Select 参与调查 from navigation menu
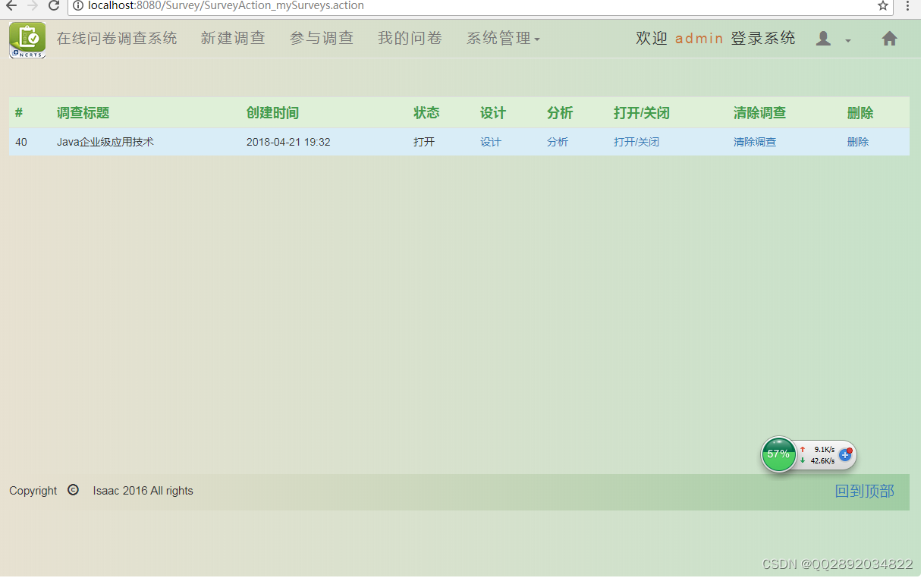Viewport: 924px width, 578px height. point(322,38)
